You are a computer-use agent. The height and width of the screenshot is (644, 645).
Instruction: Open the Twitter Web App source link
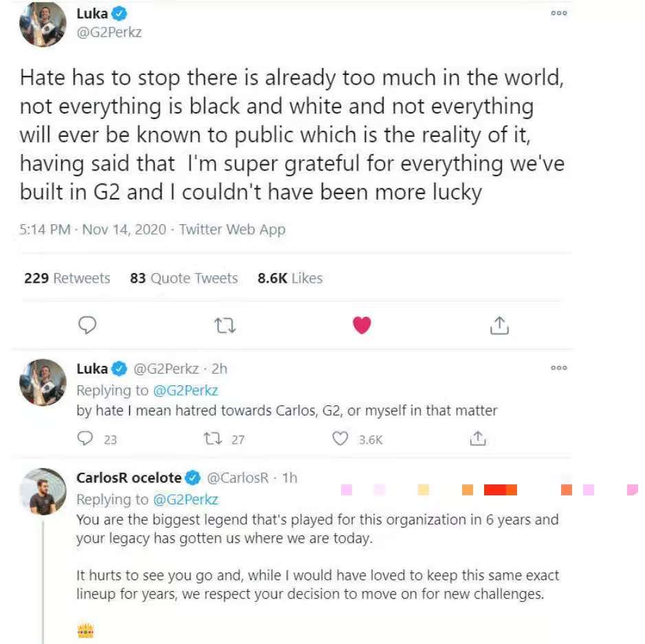tap(232, 229)
